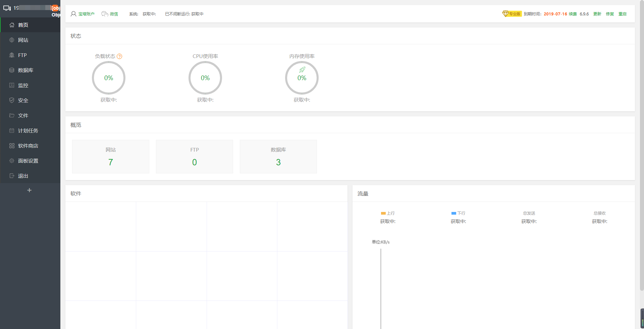Image resolution: width=644 pixels, height=329 pixels.
Task: Click the FTP icon in sidebar
Action: pos(12,55)
